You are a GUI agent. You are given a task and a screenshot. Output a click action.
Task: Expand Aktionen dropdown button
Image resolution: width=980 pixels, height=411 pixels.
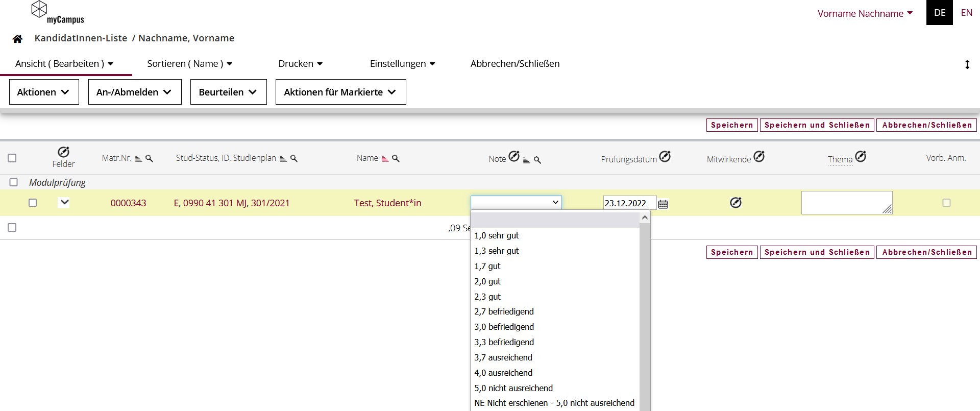point(44,92)
